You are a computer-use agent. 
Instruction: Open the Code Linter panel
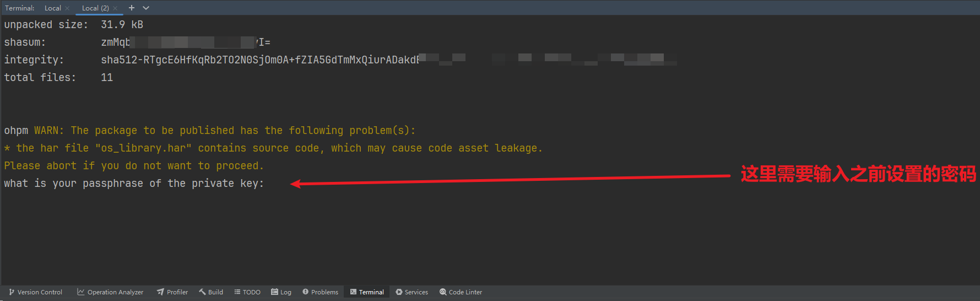[461, 292]
